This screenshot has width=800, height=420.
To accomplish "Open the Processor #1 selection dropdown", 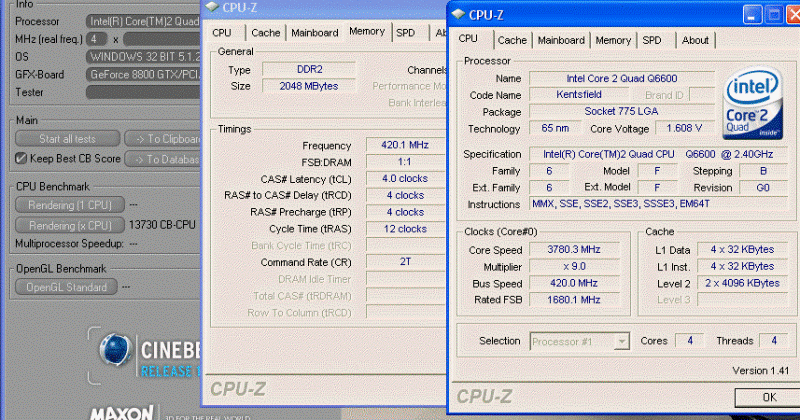I will pos(580,341).
